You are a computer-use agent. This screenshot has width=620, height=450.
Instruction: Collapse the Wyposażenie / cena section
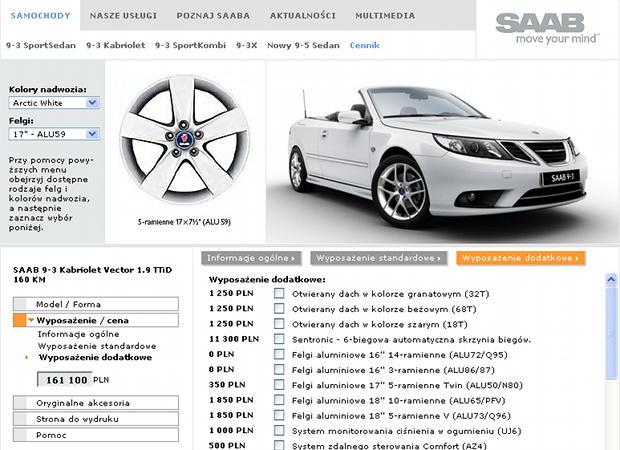(96, 320)
